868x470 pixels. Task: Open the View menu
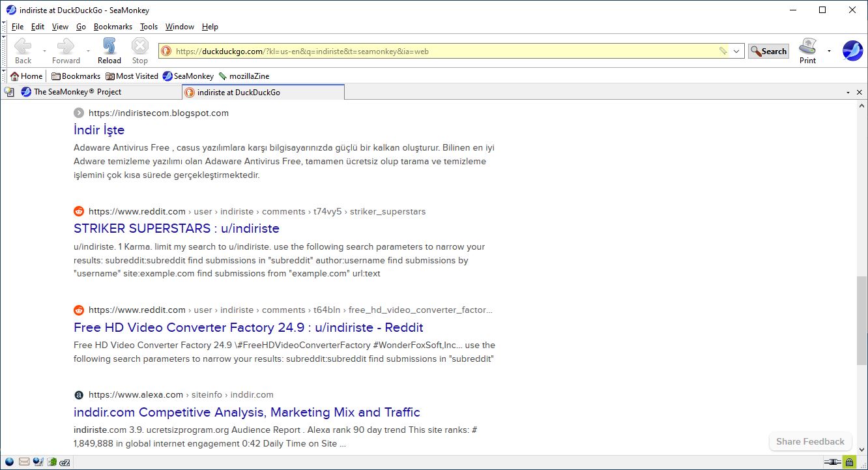point(60,27)
